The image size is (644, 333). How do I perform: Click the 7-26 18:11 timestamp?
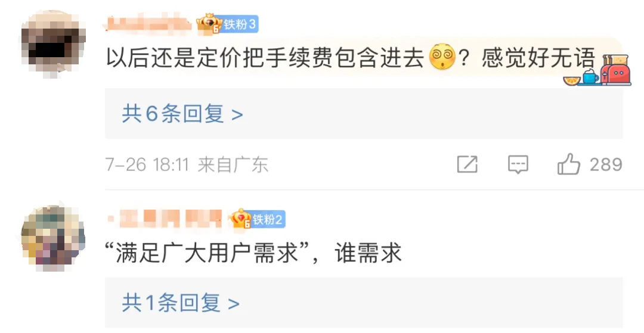[x=147, y=165]
